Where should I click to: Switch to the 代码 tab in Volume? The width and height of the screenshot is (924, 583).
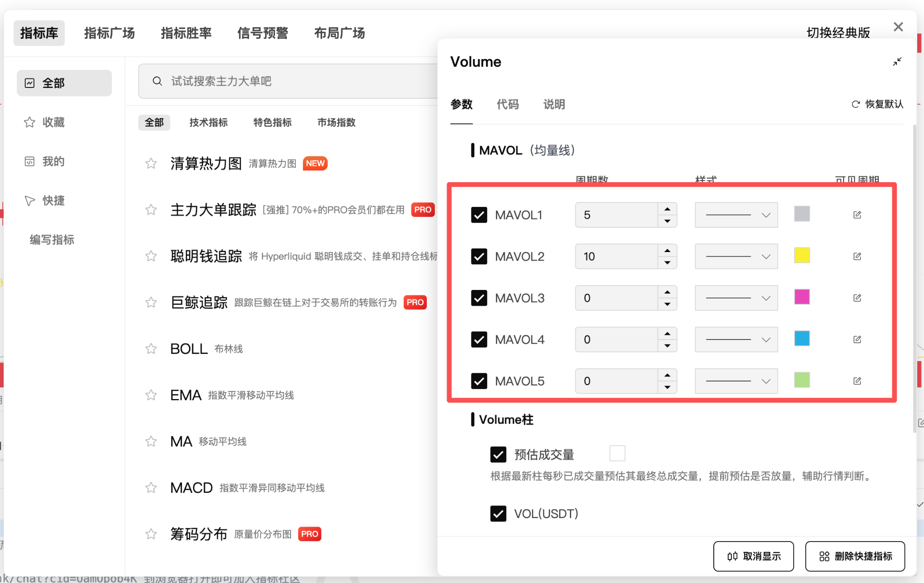tap(508, 104)
